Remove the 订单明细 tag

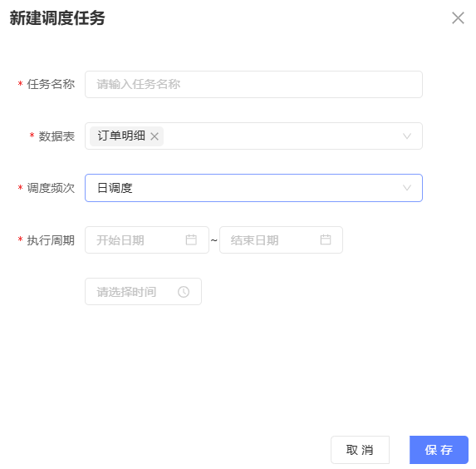click(x=155, y=136)
